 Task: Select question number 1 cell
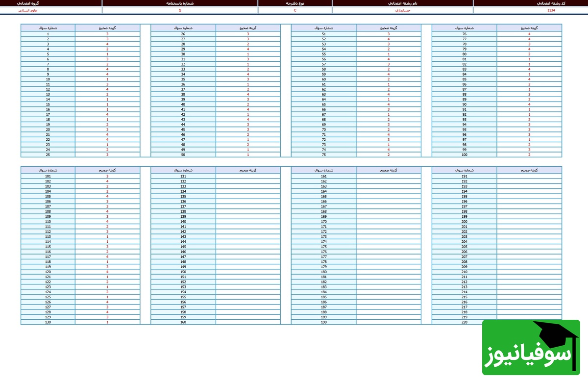click(x=48, y=34)
